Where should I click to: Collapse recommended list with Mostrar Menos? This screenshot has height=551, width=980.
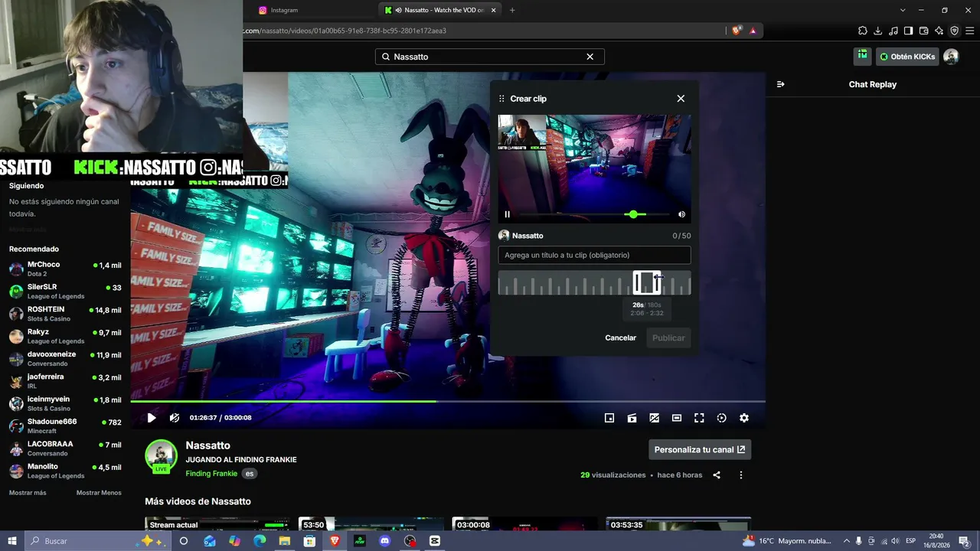(x=99, y=493)
